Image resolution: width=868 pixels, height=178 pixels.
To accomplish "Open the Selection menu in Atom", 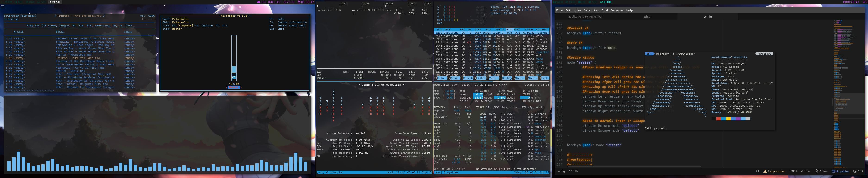I will 591,10.
